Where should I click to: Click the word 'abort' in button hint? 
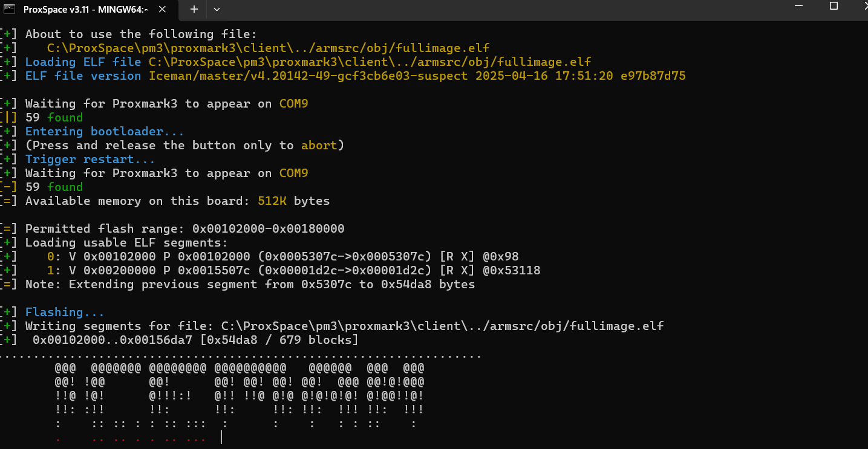click(x=319, y=146)
